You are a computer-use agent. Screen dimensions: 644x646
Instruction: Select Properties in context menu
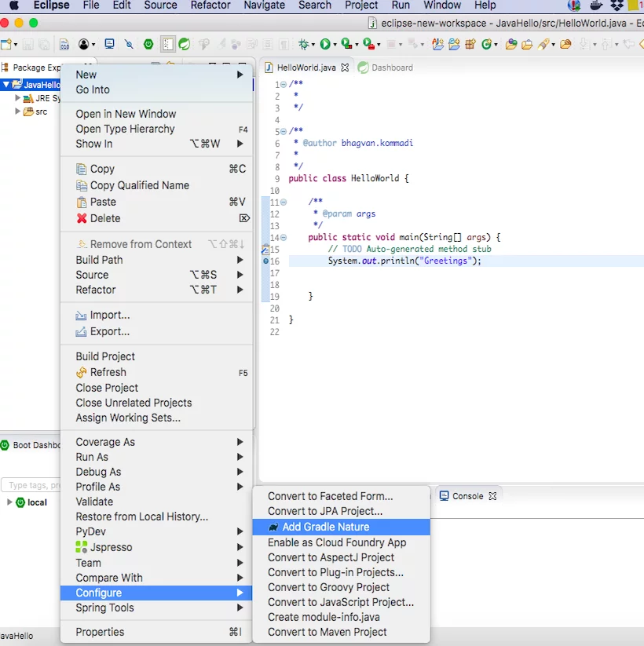click(x=156, y=632)
